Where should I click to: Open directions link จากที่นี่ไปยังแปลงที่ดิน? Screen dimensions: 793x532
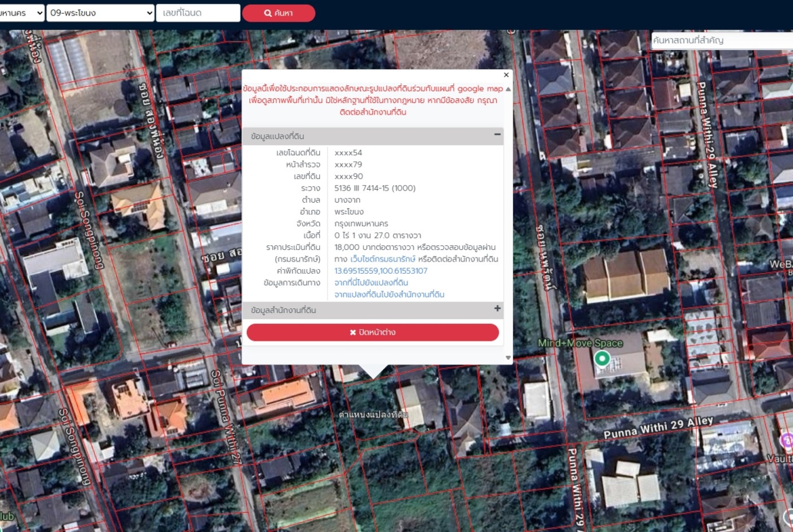[x=371, y=283]
